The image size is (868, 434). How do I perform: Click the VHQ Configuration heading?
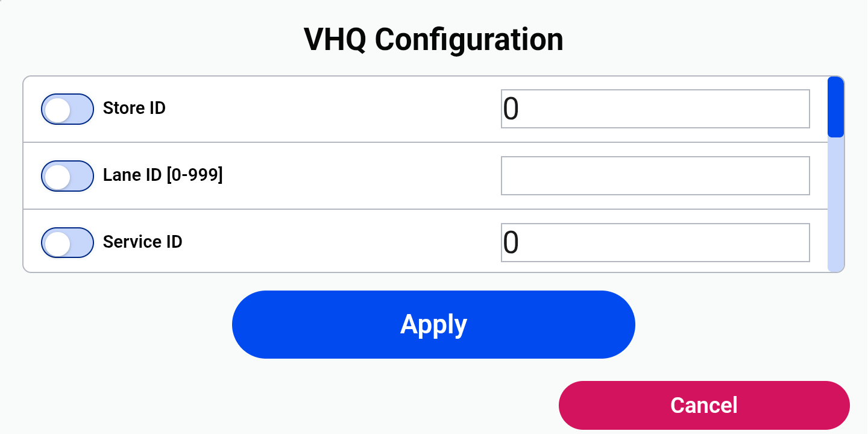[x=433, y=40]
